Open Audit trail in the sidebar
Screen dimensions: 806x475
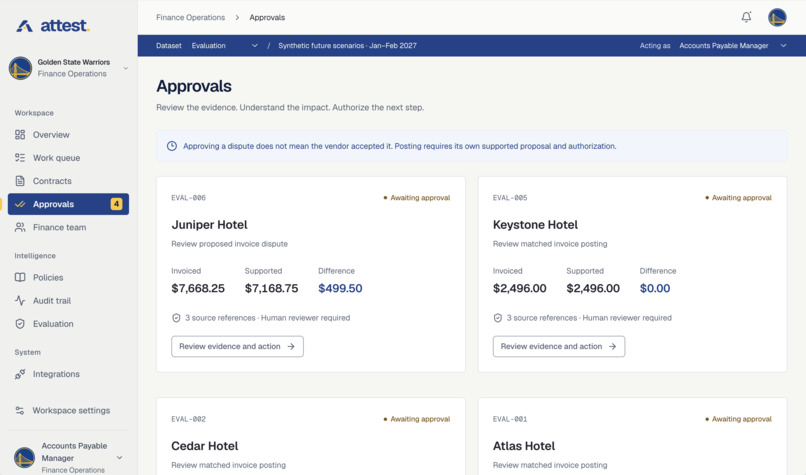click(x=68, y=301)
